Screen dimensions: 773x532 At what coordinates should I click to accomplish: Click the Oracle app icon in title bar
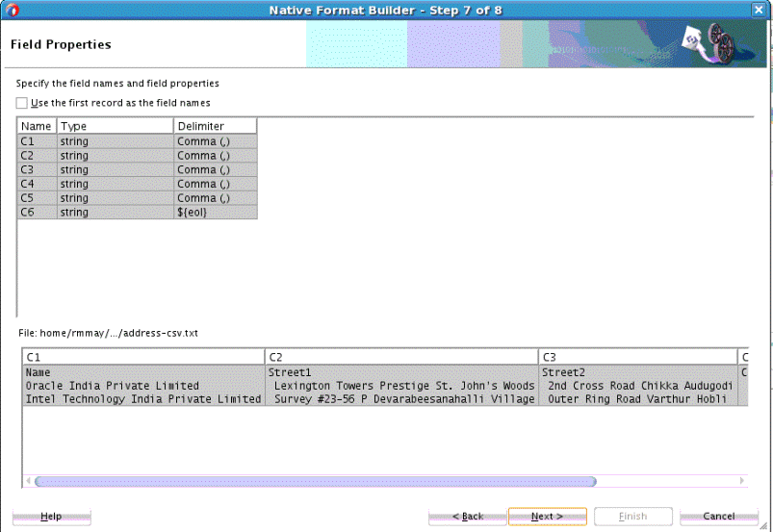tap(12, 10)
